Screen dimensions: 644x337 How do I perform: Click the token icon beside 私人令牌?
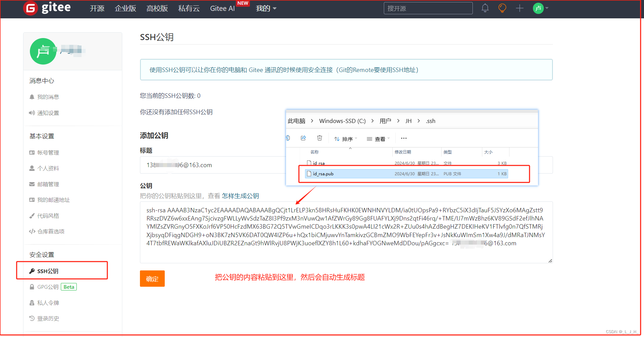[x=32, y=303]
